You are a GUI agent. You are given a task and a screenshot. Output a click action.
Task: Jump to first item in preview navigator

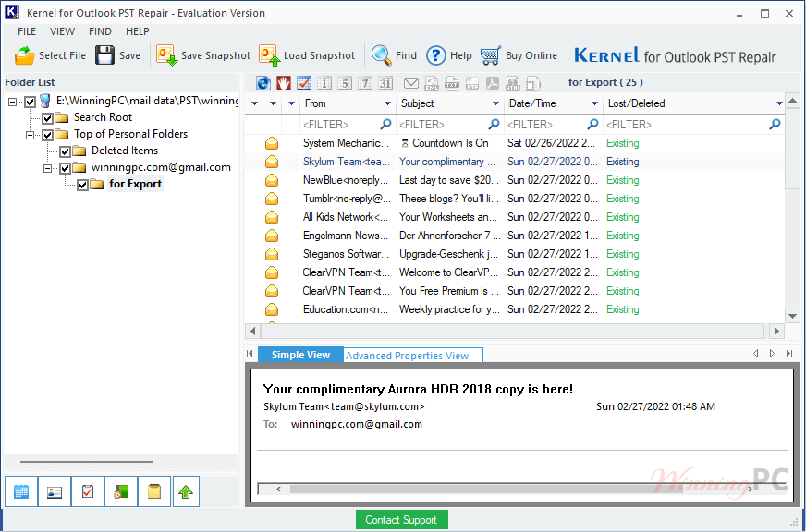pos(250,354)
